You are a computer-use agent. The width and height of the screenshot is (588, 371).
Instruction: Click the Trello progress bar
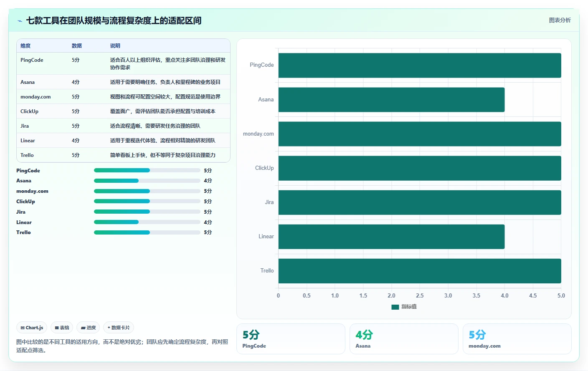[147, 232]
